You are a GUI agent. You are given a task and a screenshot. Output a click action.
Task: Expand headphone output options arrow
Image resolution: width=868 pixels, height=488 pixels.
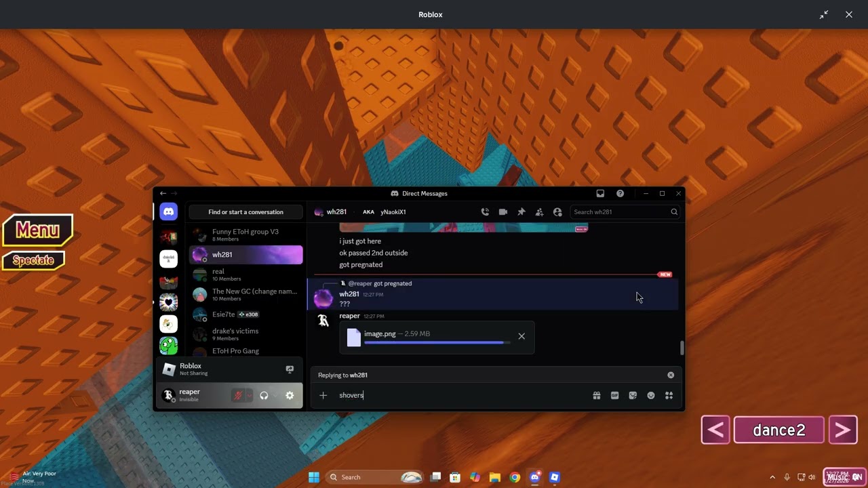coord(275,396)
